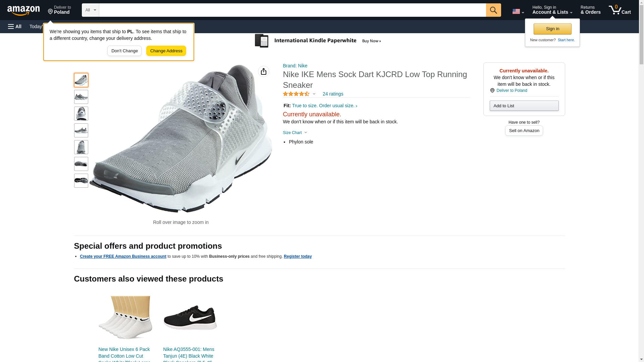Open Returns & Orders
Screen dimensions: 644x362
(590, 10)
